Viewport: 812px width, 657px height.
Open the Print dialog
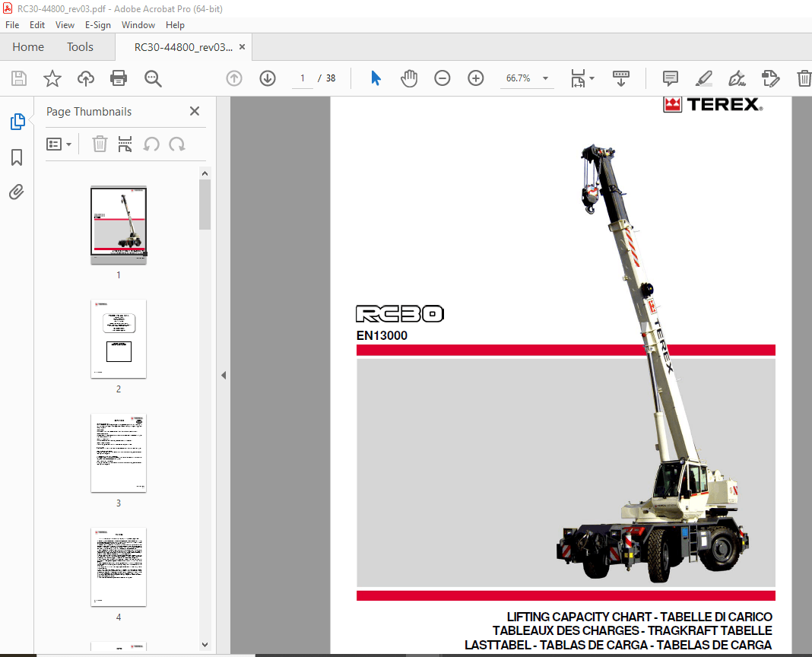point(119,78)
